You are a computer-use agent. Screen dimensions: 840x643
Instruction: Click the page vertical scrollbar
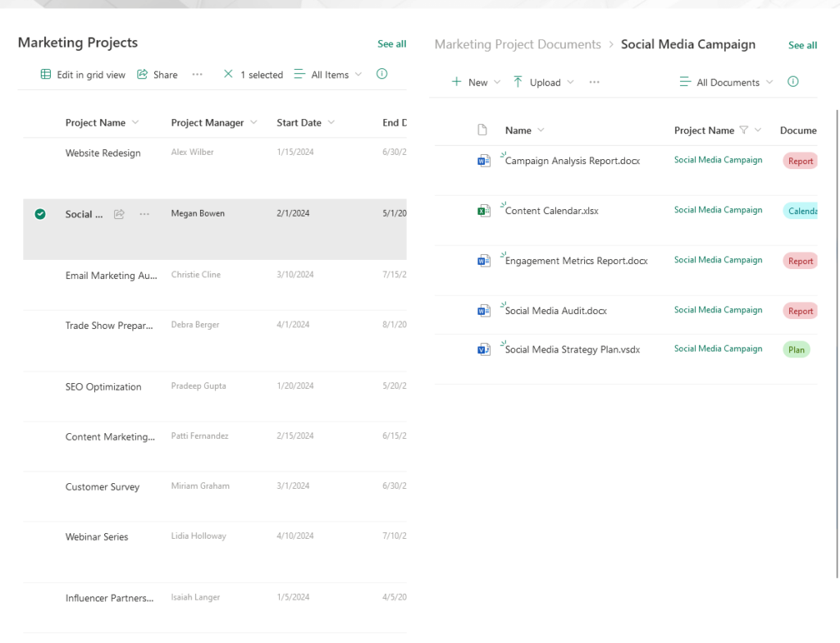click(837, 343)
